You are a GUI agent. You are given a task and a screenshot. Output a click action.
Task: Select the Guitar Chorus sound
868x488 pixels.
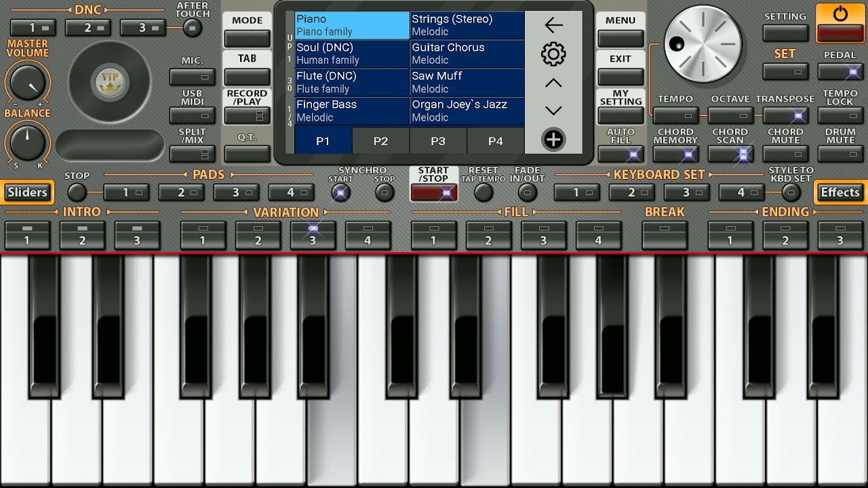coord(467,54)
